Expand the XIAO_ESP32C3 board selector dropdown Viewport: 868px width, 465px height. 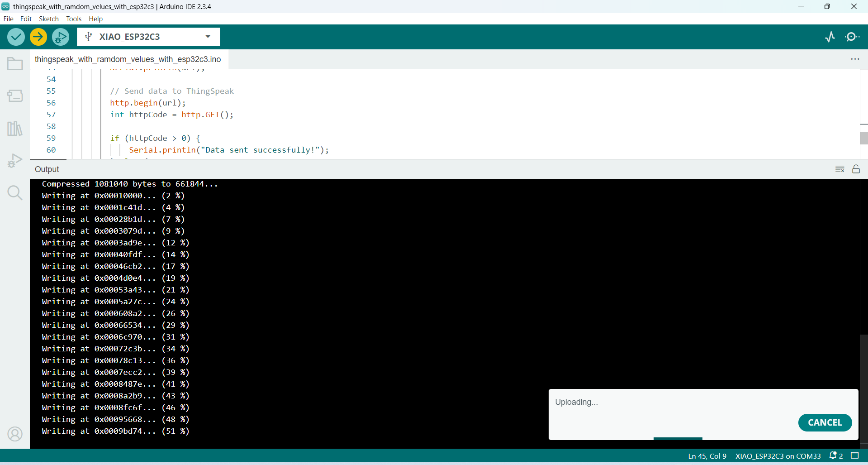(148, 37)
